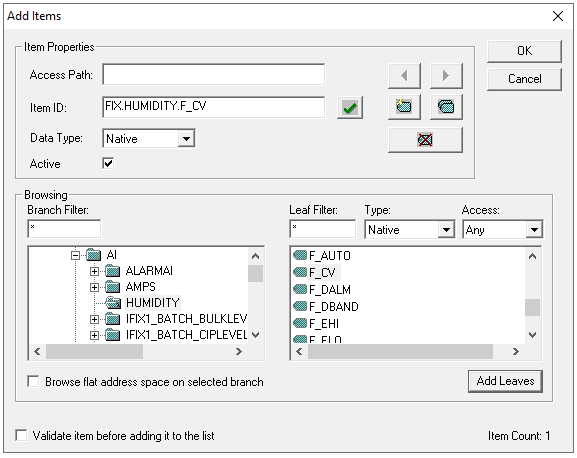Viewport: 577px width, 458px height.
Task: Expand the IFIX1_BATCH_CIPLEVEL tree node
Action: [95, 335]
